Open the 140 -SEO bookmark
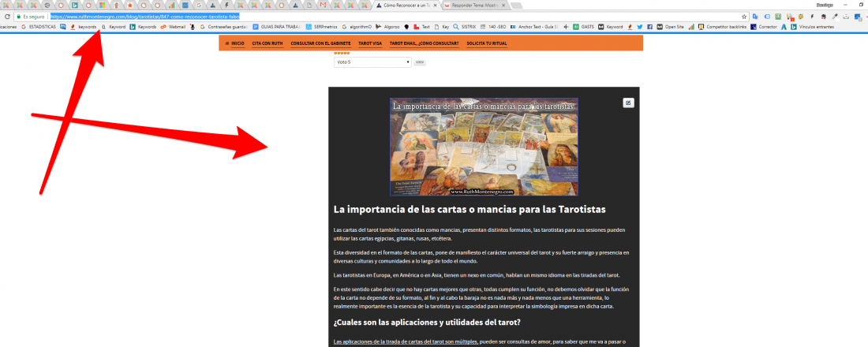Image resolution: width=868 pixels, height=347 pixels. tap(492, 27)
